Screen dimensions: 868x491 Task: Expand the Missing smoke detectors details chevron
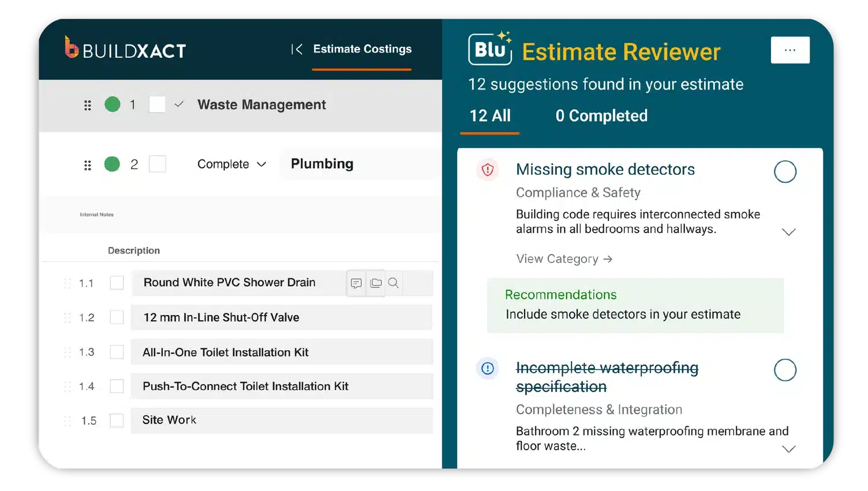(788, 232)
